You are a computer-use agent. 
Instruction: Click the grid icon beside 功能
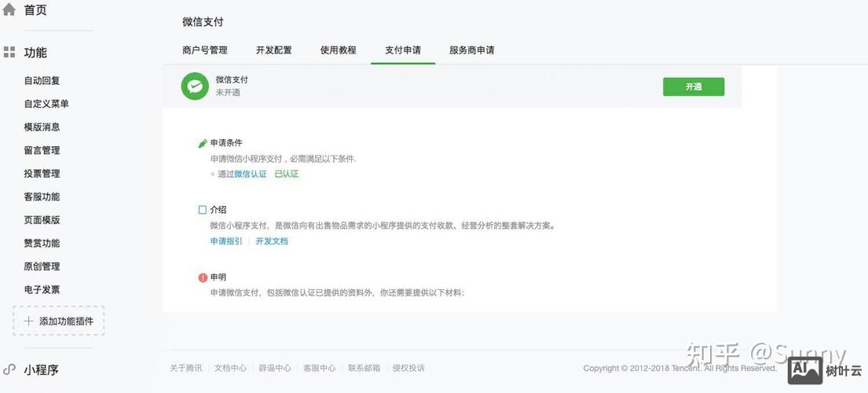pyautogui.click(x=9, y=53)
